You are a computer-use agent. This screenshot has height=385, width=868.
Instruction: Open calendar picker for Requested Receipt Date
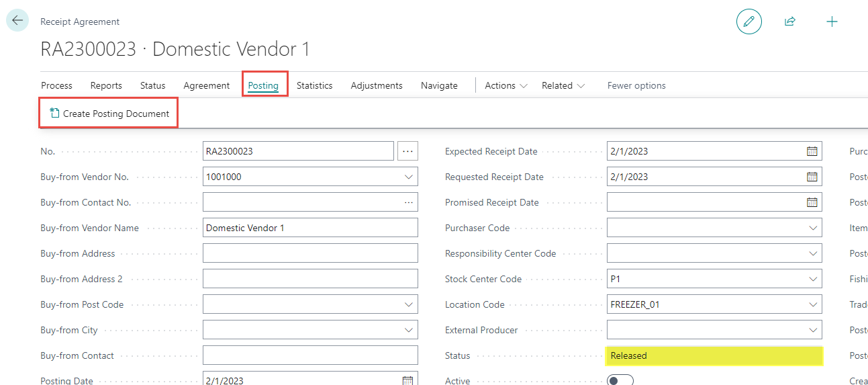coord(812,177)
